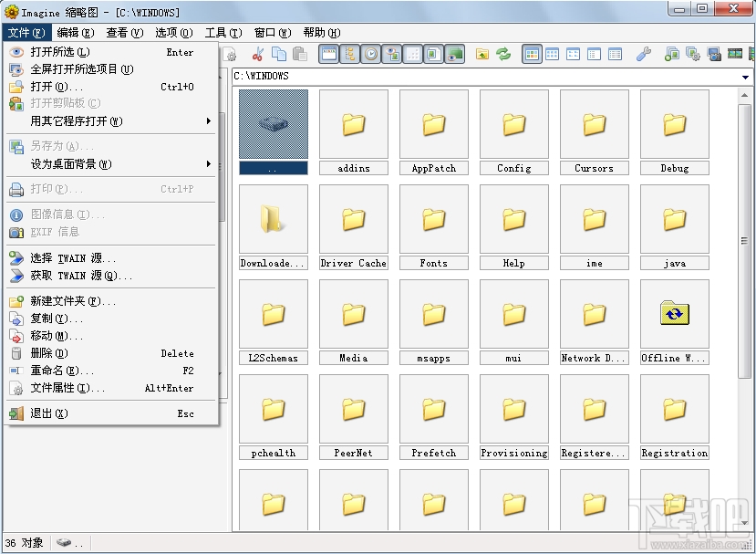Click the thumbnail pane vertical scrollbar thumb

click(744, 241)
